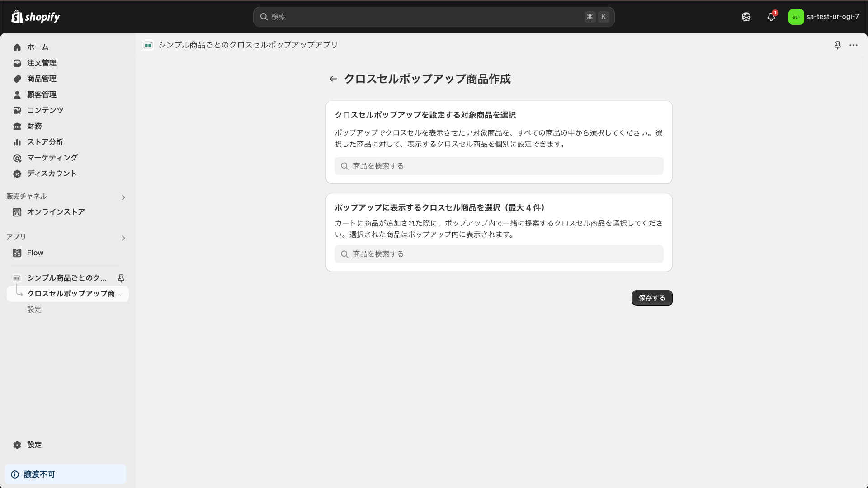Click the 商品を検索する field for target products
This screenshot has width=868, height=488.
(498, 166)
